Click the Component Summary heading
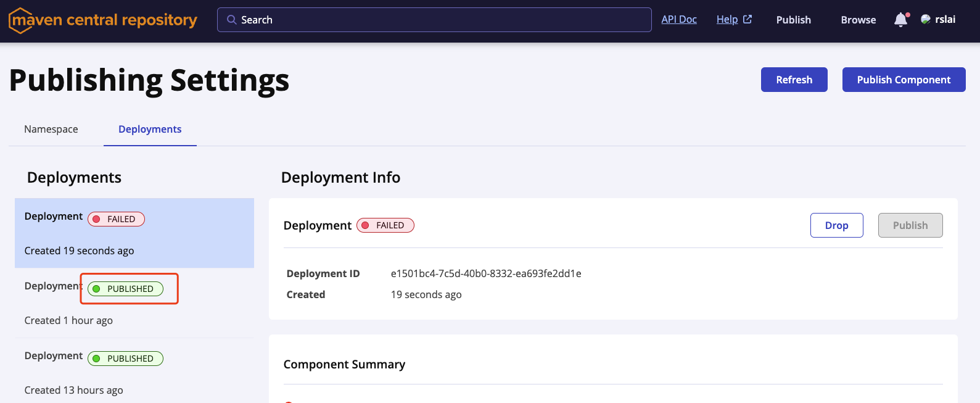The width and height of the screenshot is (980, 403). click(x=344, y=364)
